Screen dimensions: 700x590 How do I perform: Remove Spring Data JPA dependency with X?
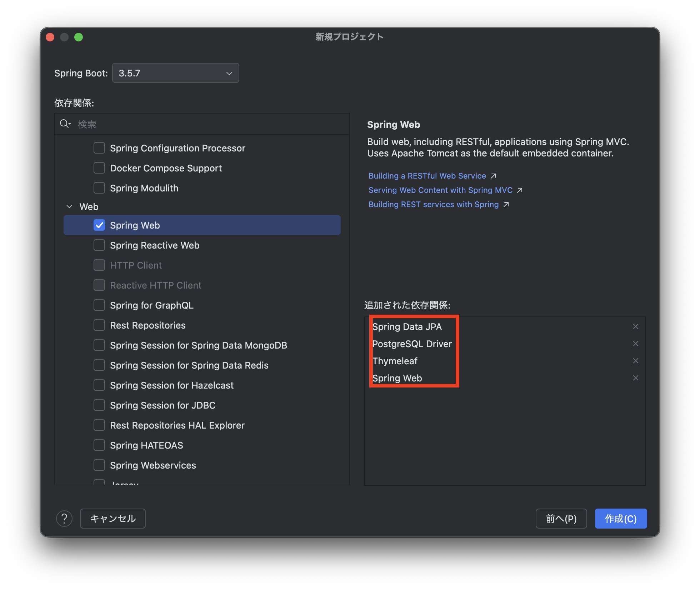(635, 326)
